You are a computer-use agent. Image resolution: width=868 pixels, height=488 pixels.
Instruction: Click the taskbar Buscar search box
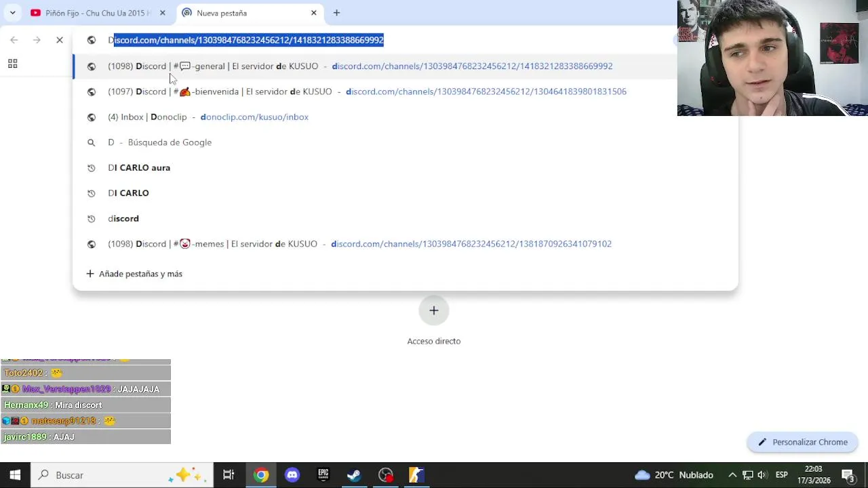pyautogui.click(x=122, y=475)
